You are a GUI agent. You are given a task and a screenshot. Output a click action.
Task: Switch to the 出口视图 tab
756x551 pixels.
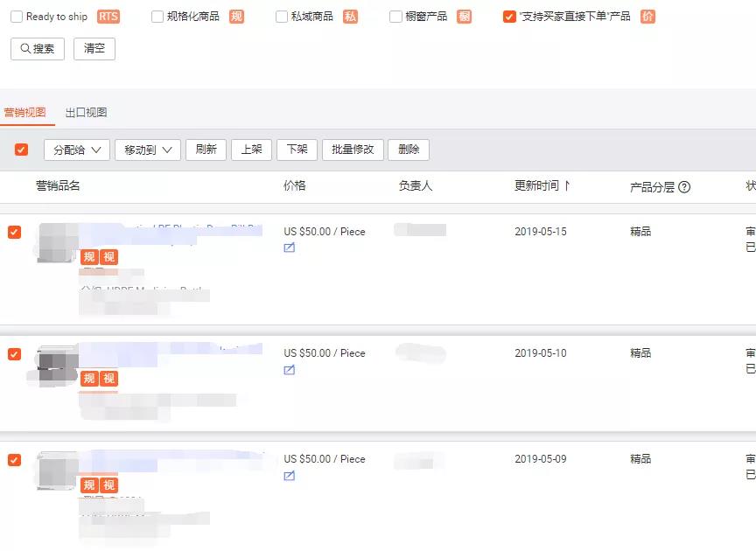(86, 112)
